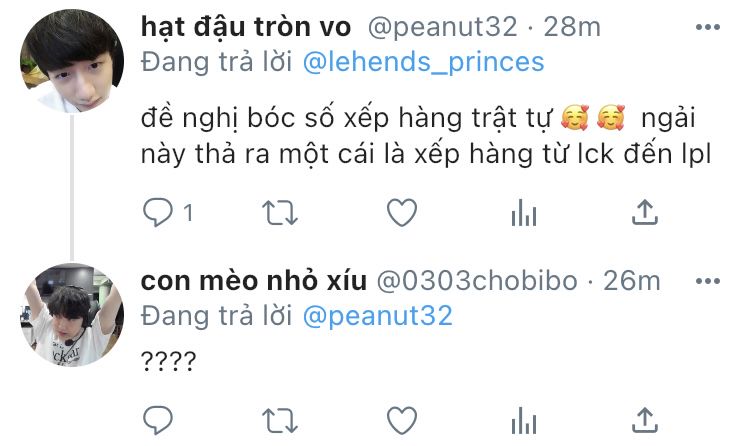This screenshot has height=446, width=737.
Task: Click the display name 'con mèo nhỏ xíu'
Action: [x=253, y=281]
